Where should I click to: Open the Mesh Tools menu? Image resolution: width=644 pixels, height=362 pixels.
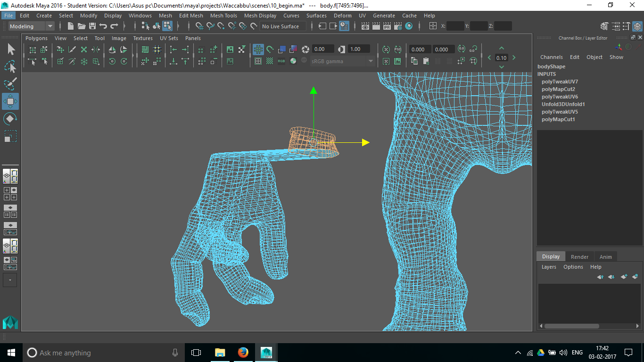point(223,16)
